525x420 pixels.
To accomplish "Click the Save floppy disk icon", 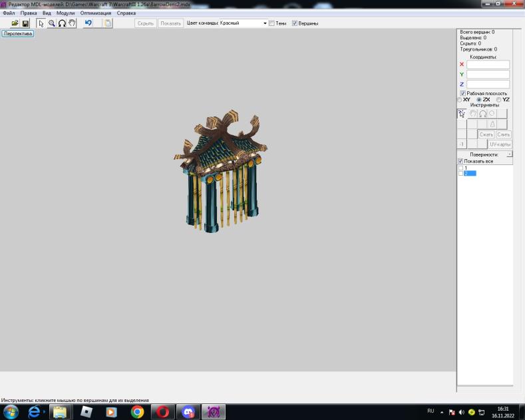I will 25,23.
